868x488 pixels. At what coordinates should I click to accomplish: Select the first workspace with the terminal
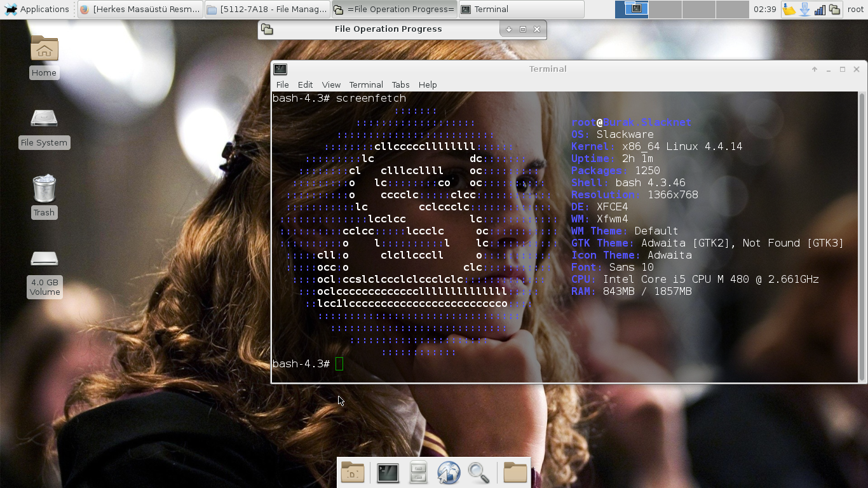coord(632,9)
